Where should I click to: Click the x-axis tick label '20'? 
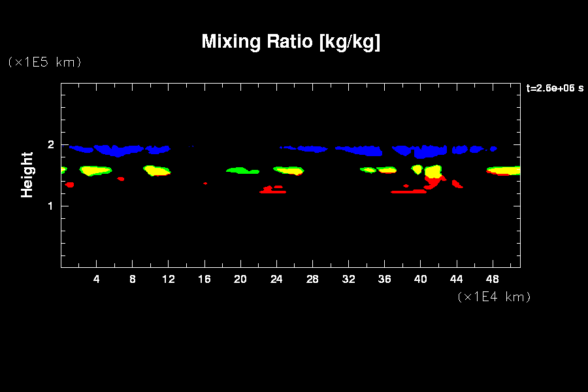coord(241,279)
